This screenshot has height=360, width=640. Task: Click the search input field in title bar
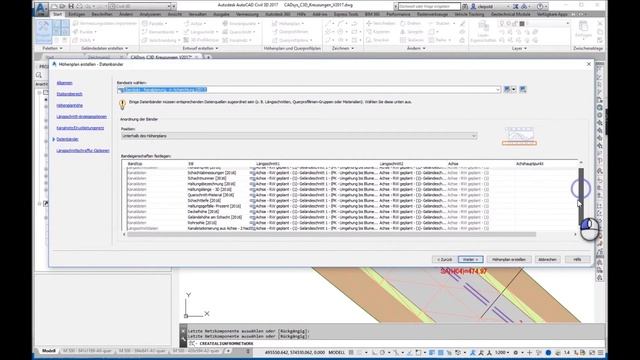(429, 6)
